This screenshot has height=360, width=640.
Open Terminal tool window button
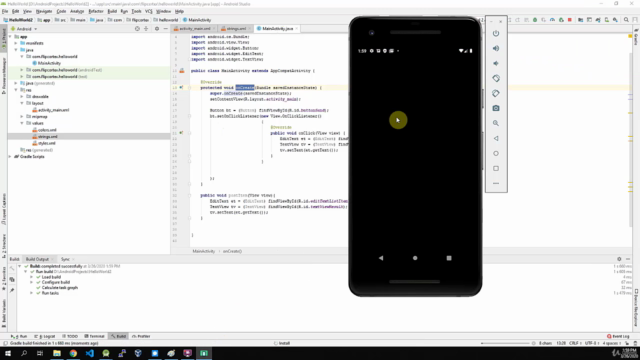[x=95, y=336]
